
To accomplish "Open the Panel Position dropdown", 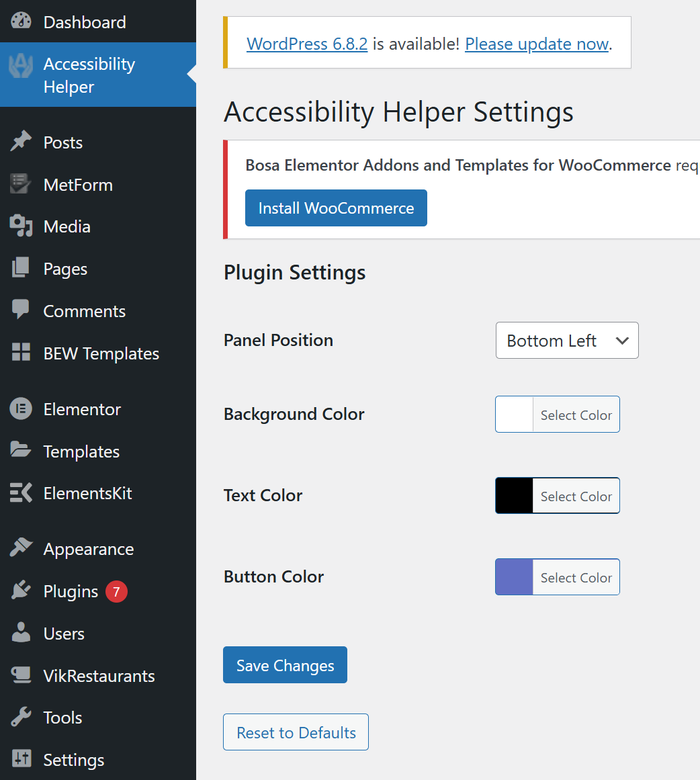I will tap(566, 340).
